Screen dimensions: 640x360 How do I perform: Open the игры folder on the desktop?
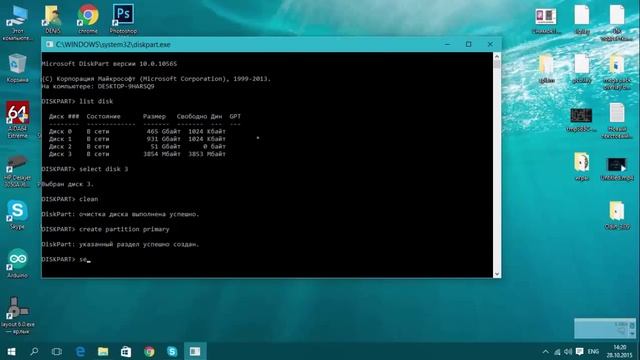pyautogui.click(x=581, y=167)
